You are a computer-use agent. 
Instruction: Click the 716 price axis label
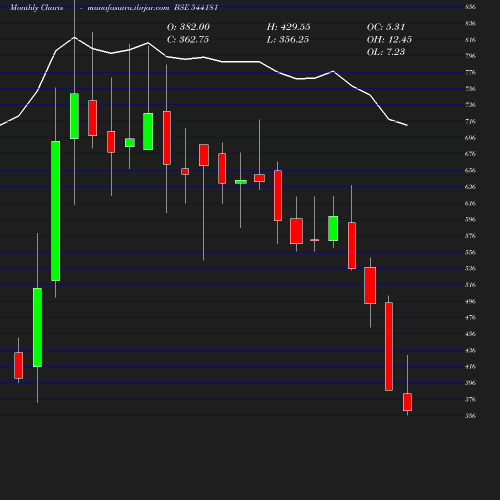[x=470, y=121]
